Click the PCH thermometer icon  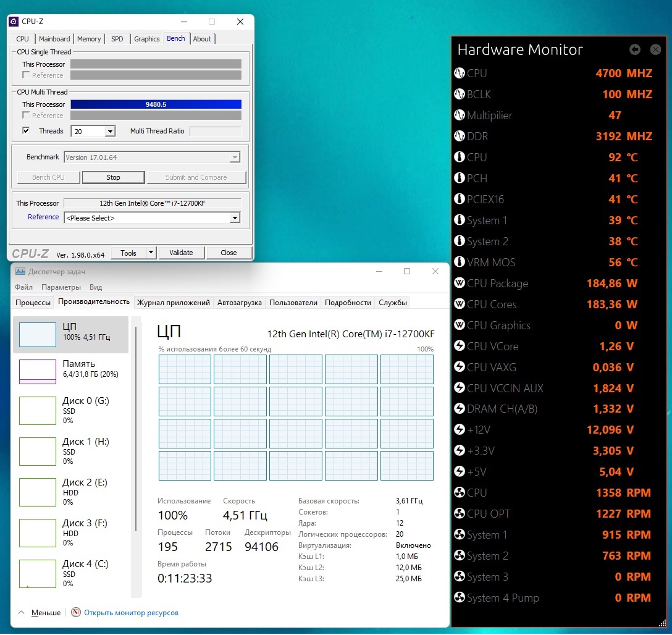[460, 179]
